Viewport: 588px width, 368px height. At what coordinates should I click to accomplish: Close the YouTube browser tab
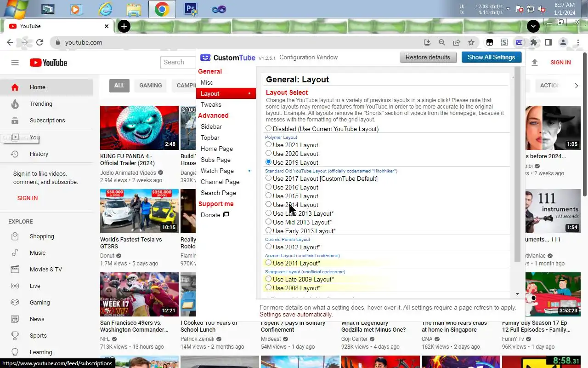(107, 26)
